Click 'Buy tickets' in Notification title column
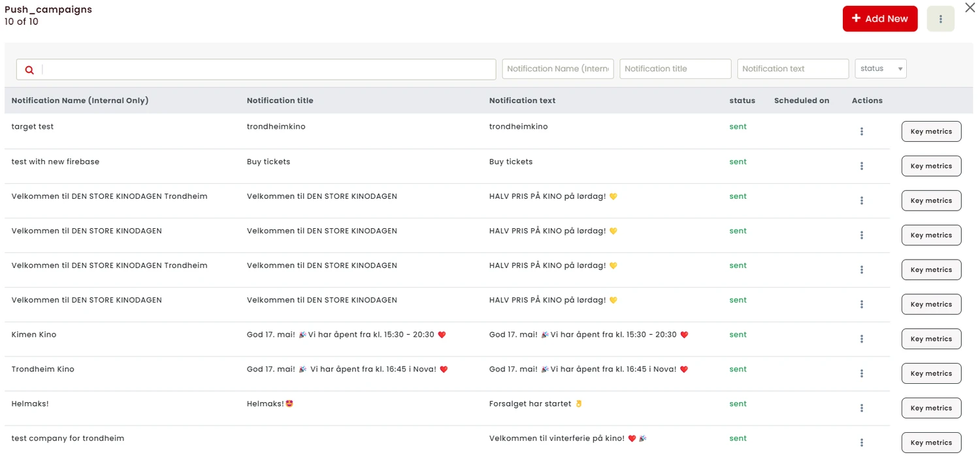Image resolution: width=980 pixels, height=476 pixels. click(269, 161)
